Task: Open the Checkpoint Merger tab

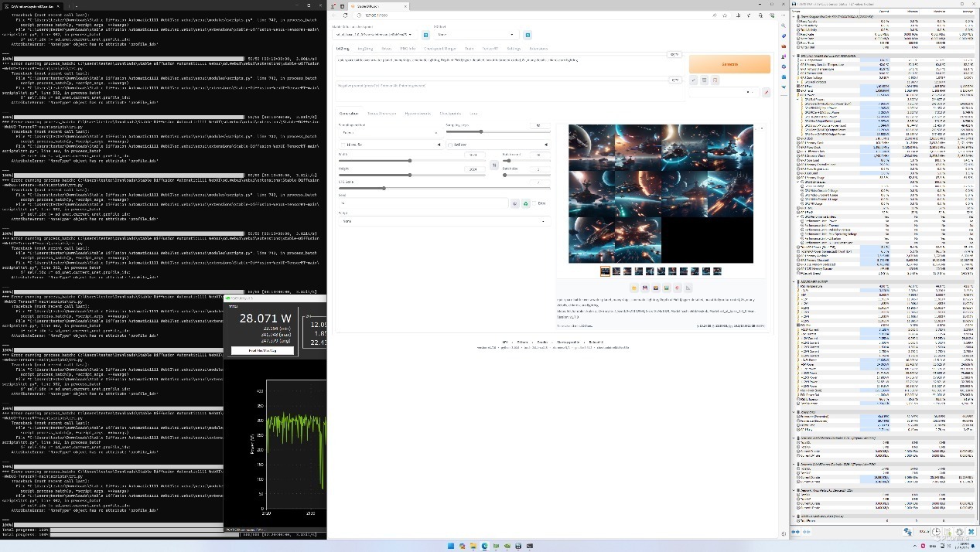Action: 439,49
